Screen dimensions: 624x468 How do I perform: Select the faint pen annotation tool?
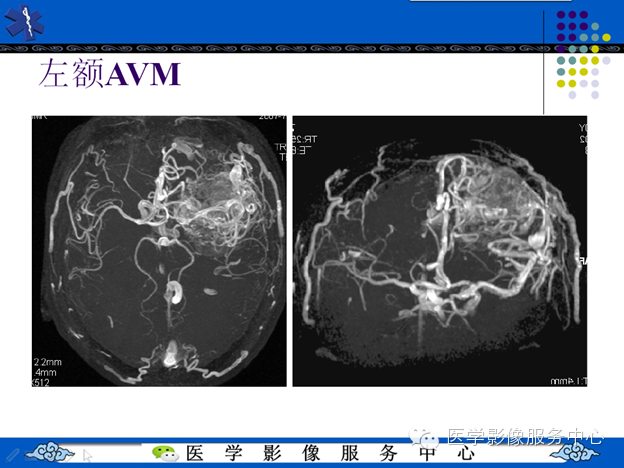[13, 454]
